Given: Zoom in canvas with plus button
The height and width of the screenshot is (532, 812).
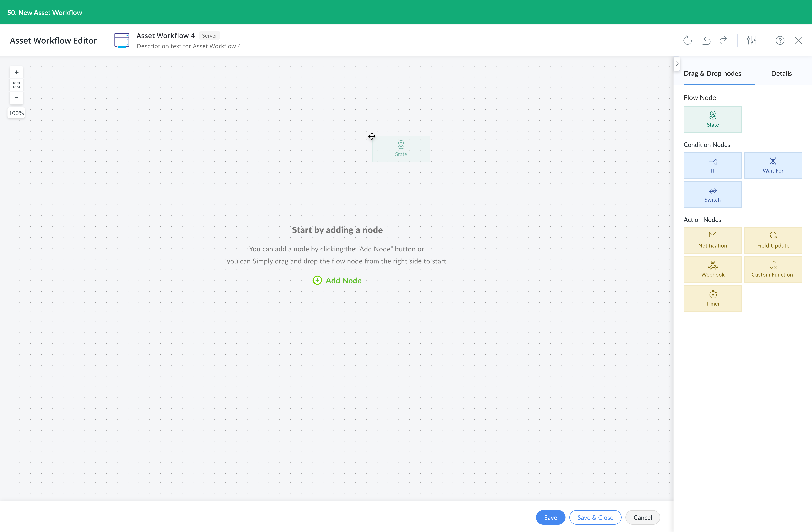Looking at the screenshot, I should pyautogui.click(x=16, y=72).
